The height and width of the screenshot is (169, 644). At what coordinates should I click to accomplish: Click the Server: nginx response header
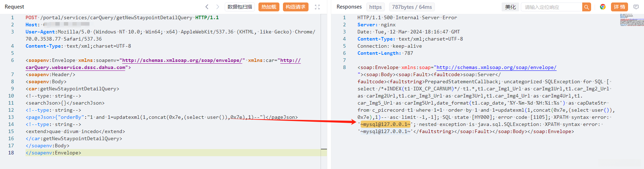(x=376, y=25)
